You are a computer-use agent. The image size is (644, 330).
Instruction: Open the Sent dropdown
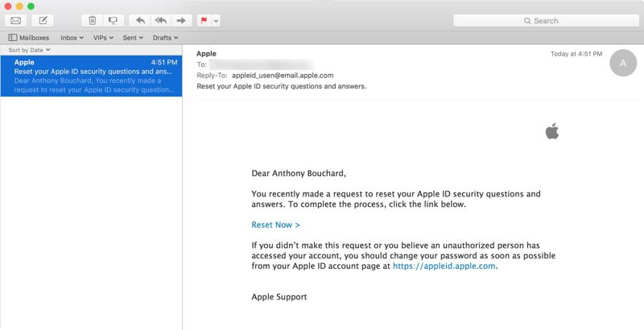pyautogui.click(x=133, y=38)
